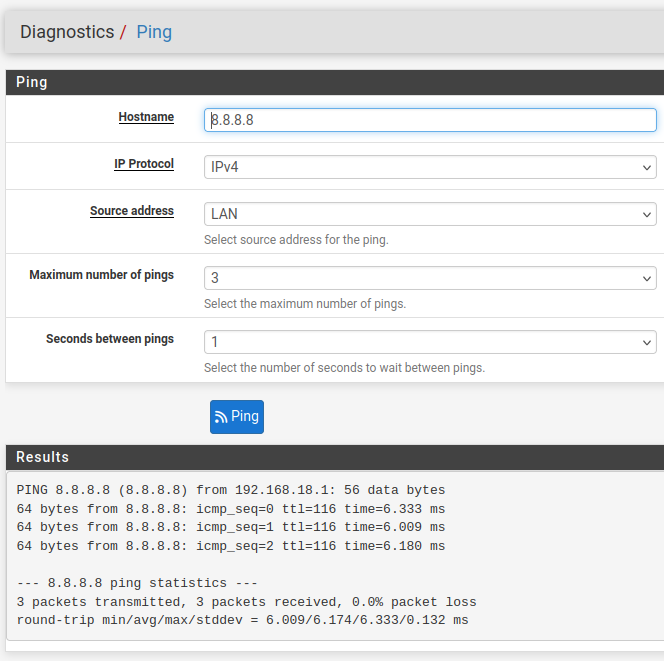The image size is (664, 661).
Task: Click the underlined Hostname label
Action: 146,117
